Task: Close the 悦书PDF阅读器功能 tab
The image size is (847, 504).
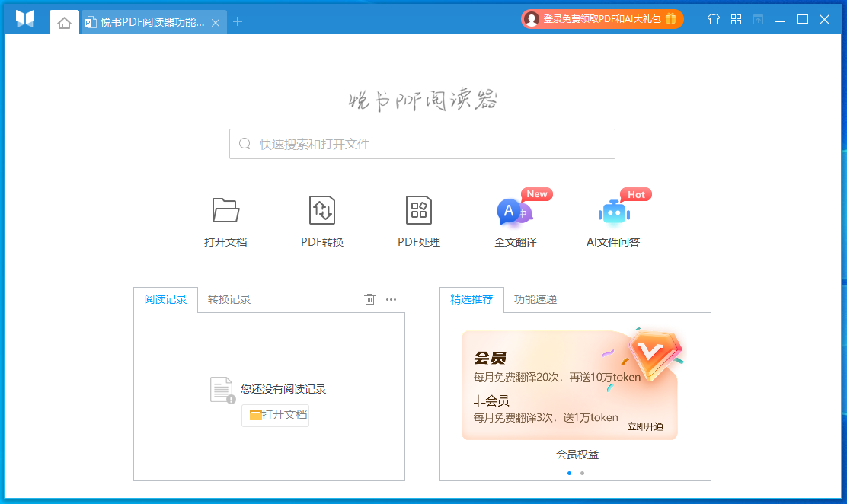Action: tap(216, 23)
